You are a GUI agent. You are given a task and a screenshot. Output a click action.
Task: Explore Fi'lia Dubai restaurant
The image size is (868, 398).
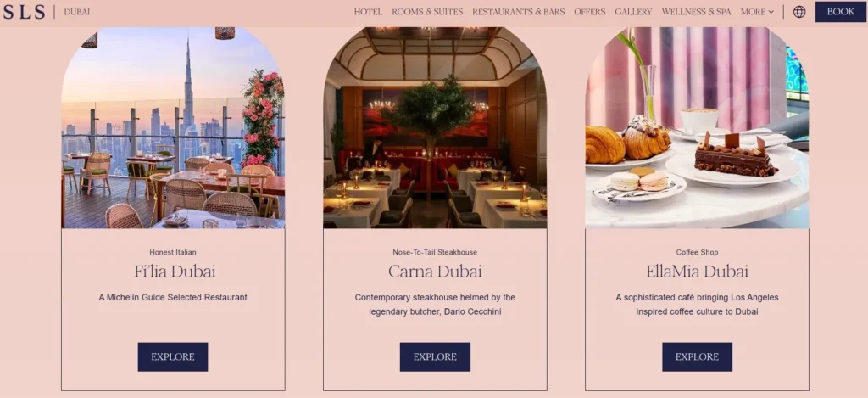click(x=173, y=357)
